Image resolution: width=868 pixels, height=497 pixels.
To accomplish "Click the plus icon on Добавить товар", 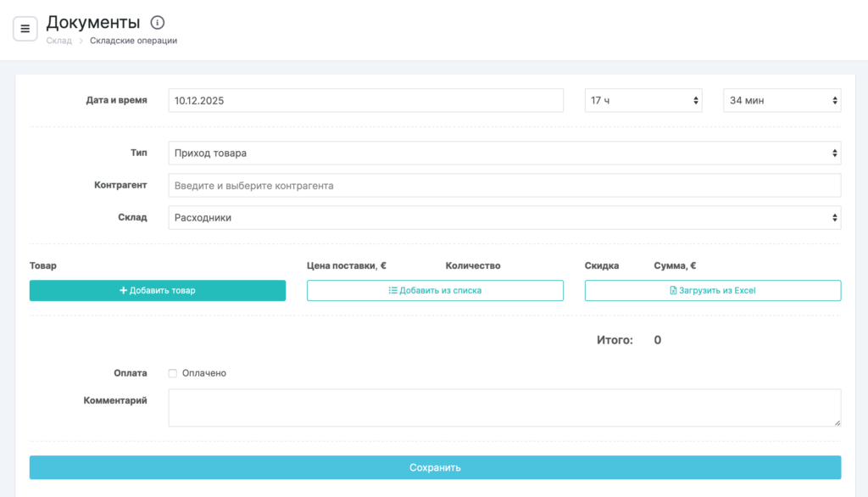I will [x=123, y=291].
